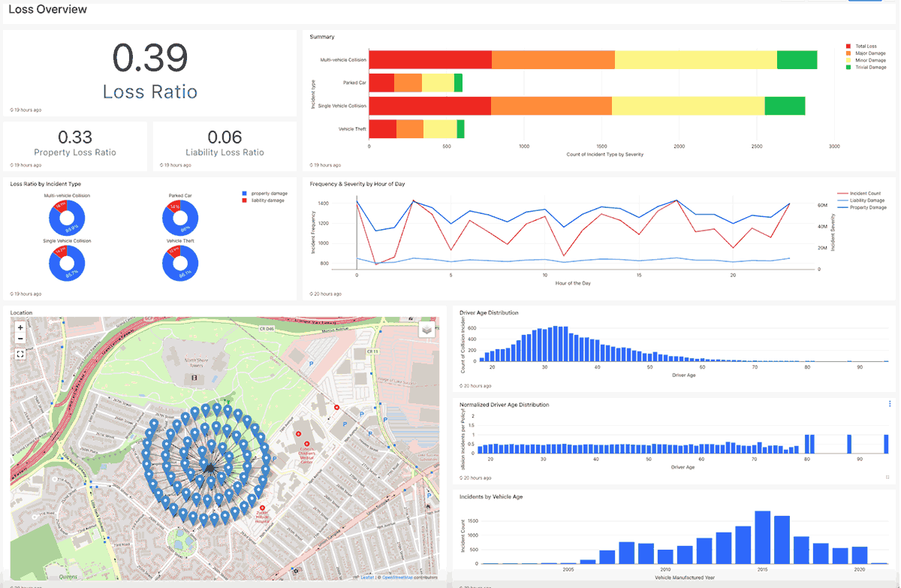This screenshot has height=588, width=901.
Task: Zoom out on the Location map
Action: [20, 339]
